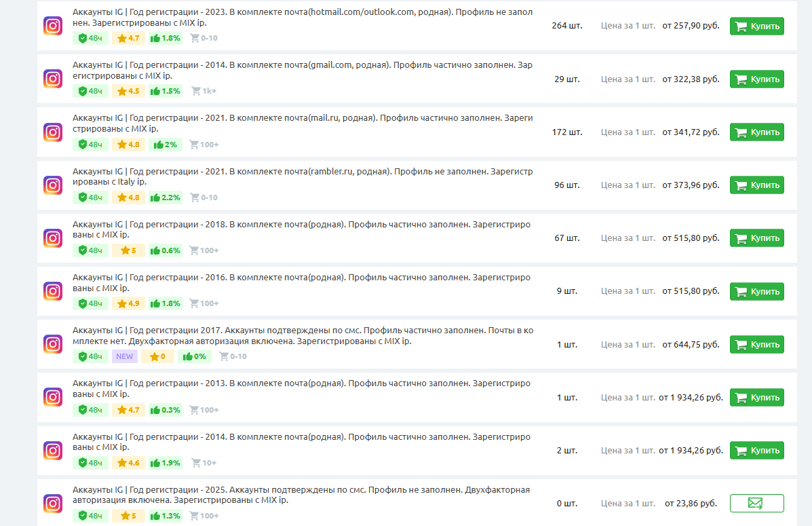Screen dimensions: 812x526
Task: Click the green shield 48ч guarantee badge on first listing
Action: pyautogui.click(x=90, y=38)
